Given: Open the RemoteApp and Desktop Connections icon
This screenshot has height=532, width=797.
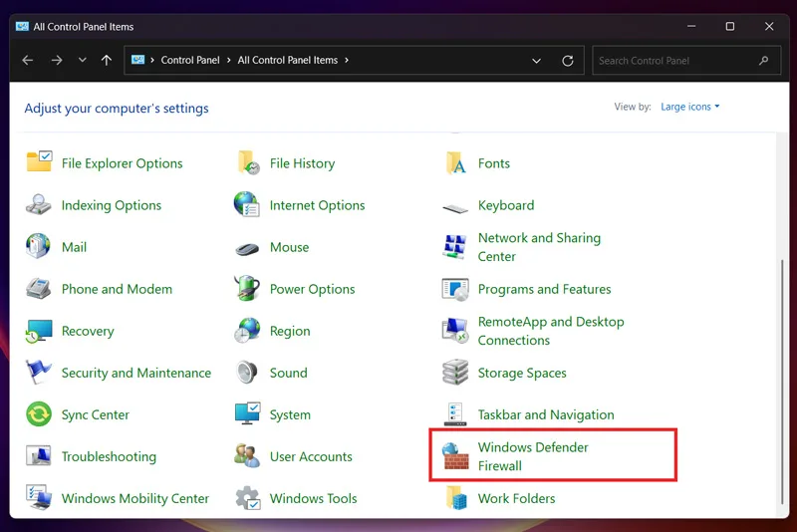Looking at the screenshot, I should pos(455,331).
